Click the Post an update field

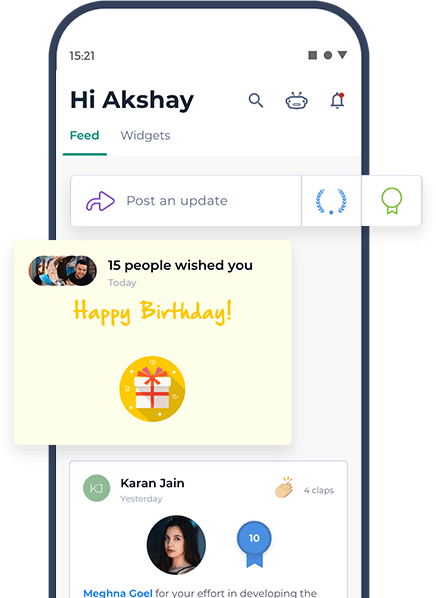click(x=186, y=201)
